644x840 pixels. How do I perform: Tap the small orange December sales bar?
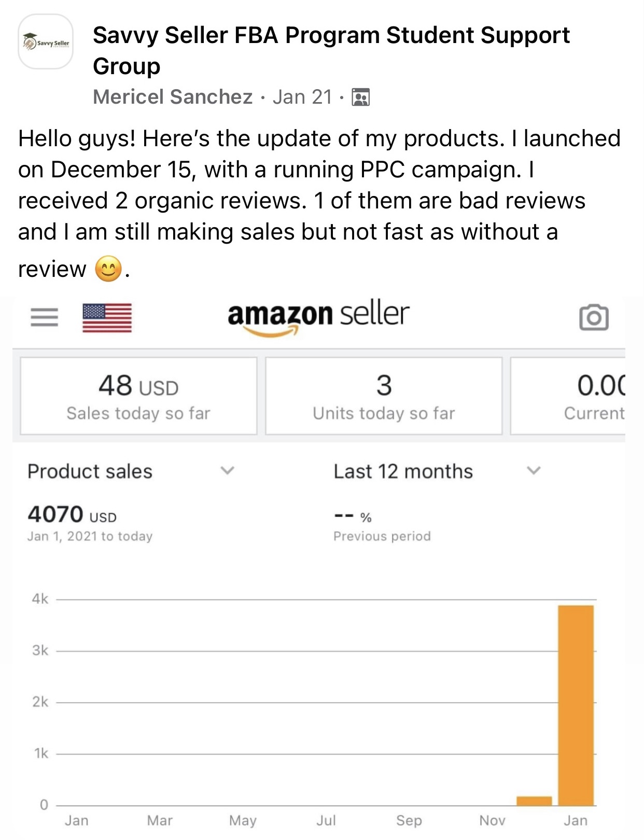tap(534, 801)
